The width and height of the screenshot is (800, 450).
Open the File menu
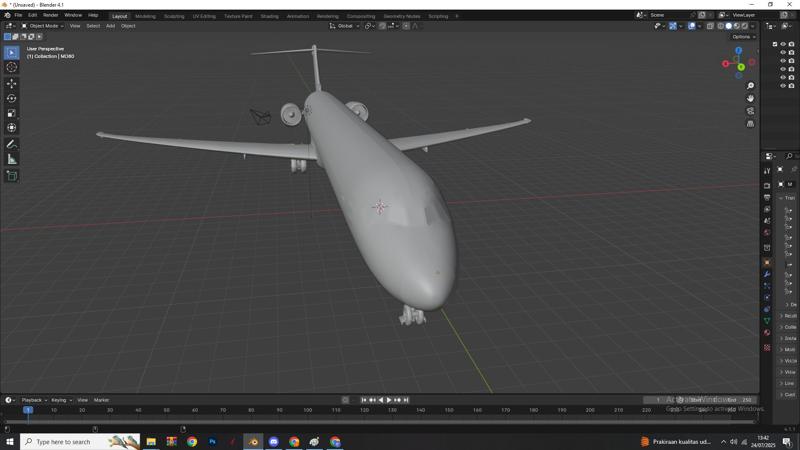pyautogui.click(x=18, y=15)
